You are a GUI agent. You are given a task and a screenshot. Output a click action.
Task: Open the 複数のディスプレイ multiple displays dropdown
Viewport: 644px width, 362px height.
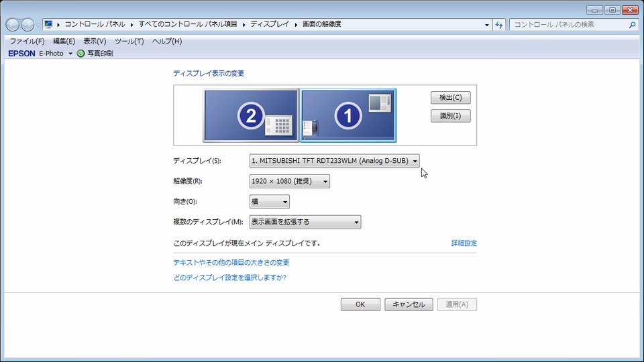click(305, 222)
